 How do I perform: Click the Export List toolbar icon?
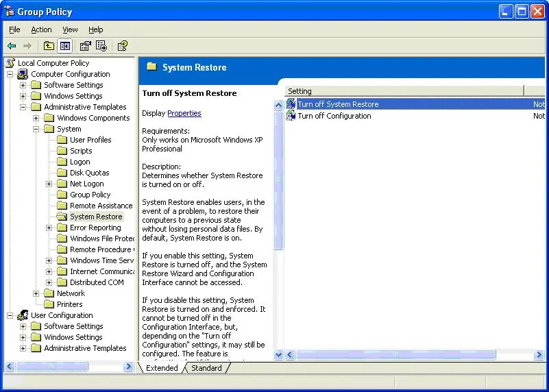pos(101,46)
